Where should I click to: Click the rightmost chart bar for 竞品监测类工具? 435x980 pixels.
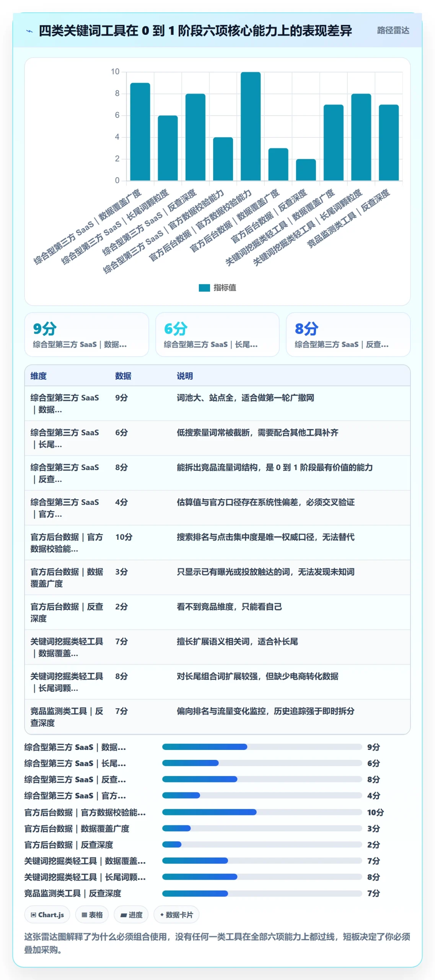click(x=389, y=142)
